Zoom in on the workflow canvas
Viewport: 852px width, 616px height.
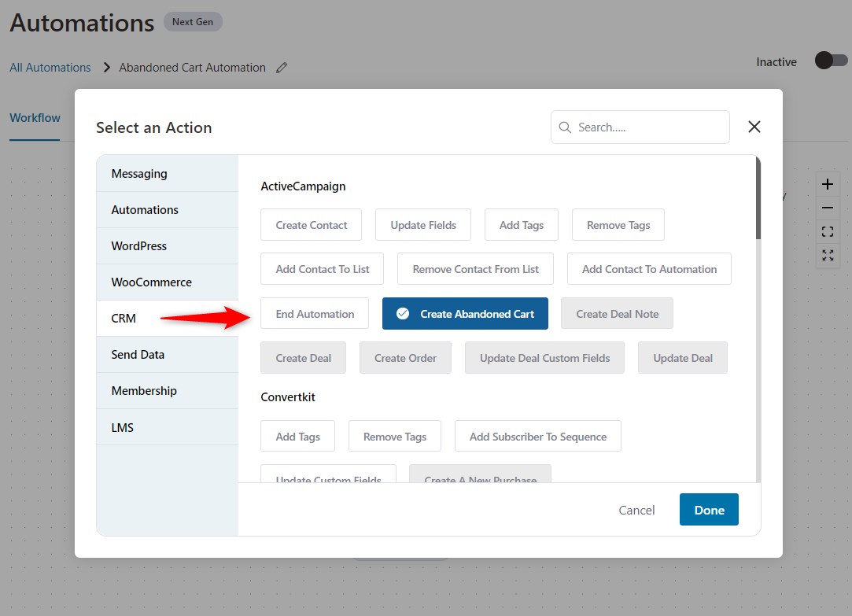[827, 184]
